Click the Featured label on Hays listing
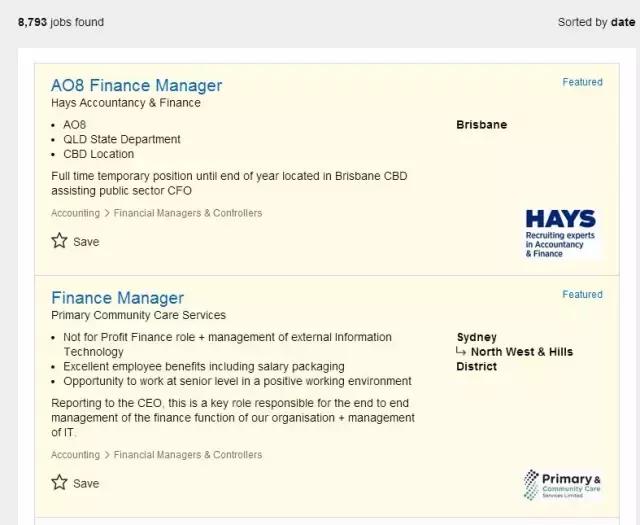Viewport: 640px width, 525px height. [582, 82]
